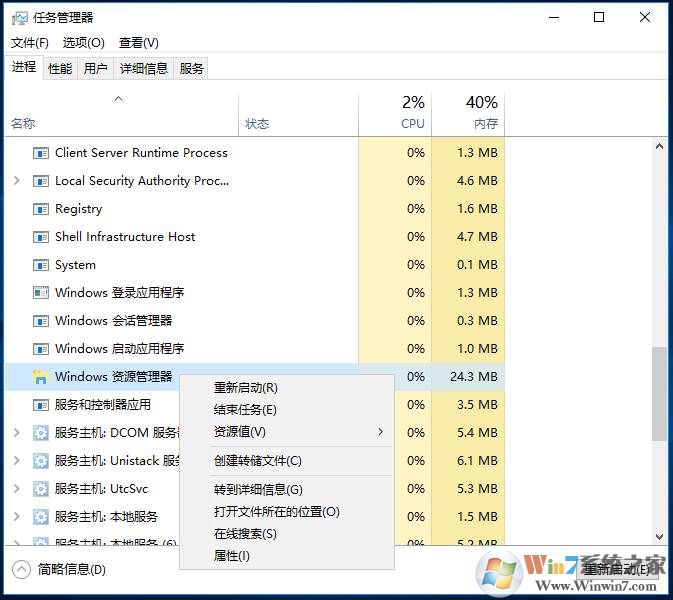Image resolution: width=673 pixels, height=600 pixels.
Task: Expand the 服务主机: 本地服务 row
Action: pyautogui.click(x=17, y=516)
